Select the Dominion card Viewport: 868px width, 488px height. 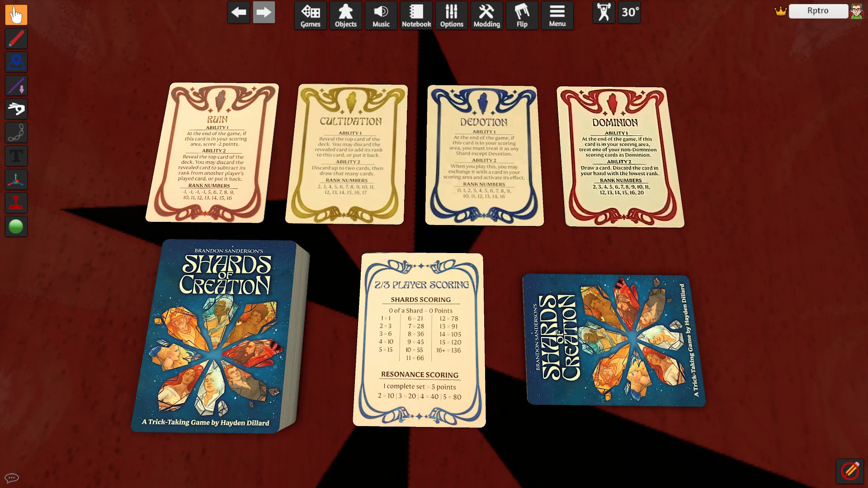(620, 157)
